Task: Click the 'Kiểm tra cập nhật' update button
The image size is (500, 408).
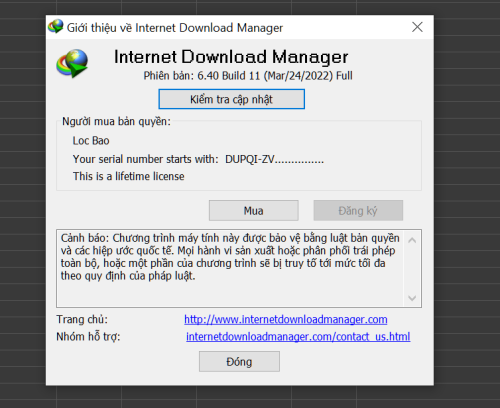Action: (x=231, y=99)
